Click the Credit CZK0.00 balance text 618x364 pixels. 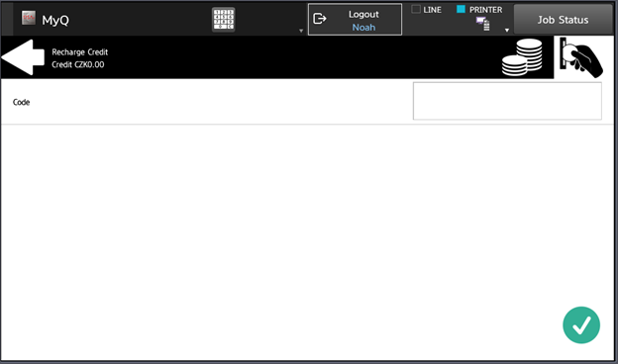click(x=78, y=64)
